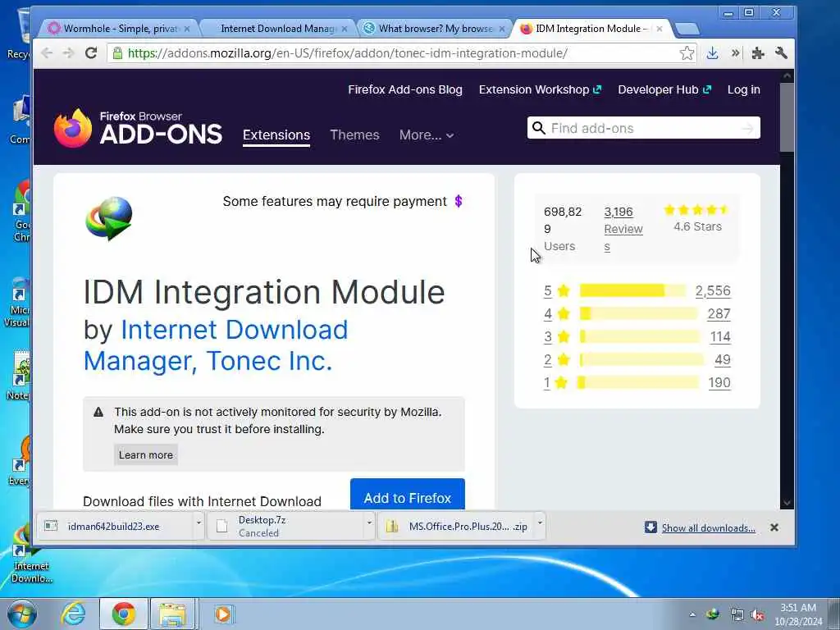Click the 1-star rating bar
This screenshot has width=840, height=630.
tap(638, 383)
